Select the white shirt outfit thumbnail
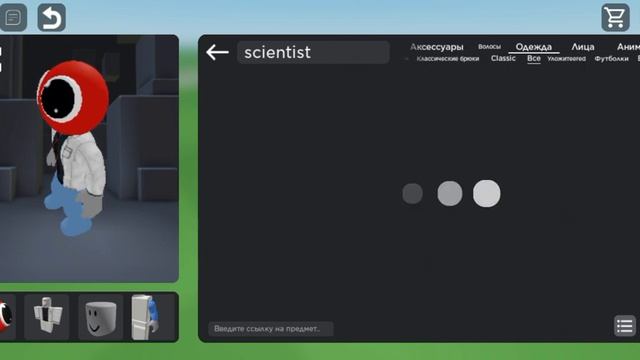The width and height of the screenshot is (640, 360). click(x=47, y=317)
